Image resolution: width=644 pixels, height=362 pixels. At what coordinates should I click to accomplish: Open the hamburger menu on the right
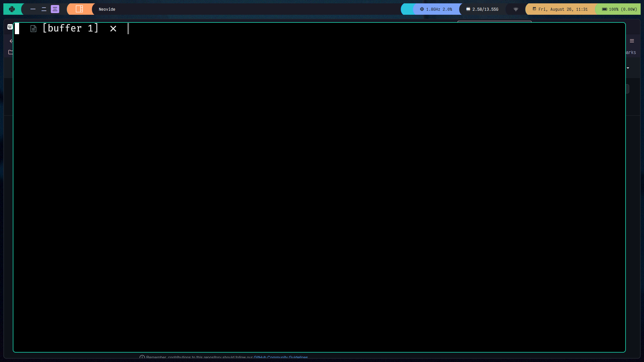point(632,41)
